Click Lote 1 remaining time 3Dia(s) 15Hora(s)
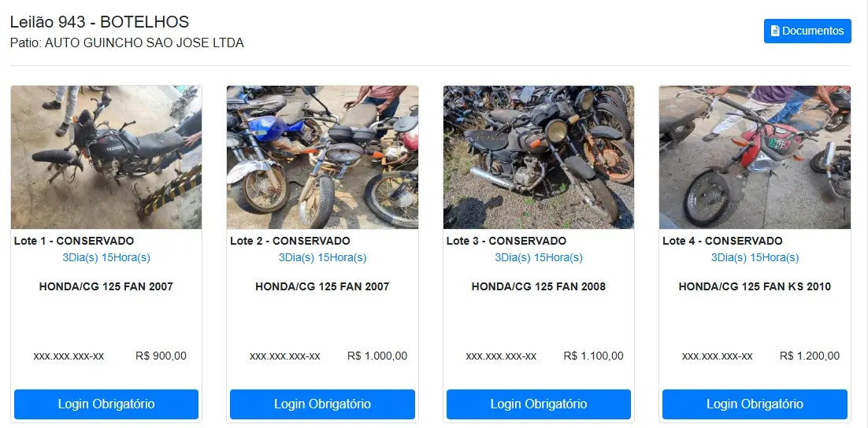 point(106,258)
